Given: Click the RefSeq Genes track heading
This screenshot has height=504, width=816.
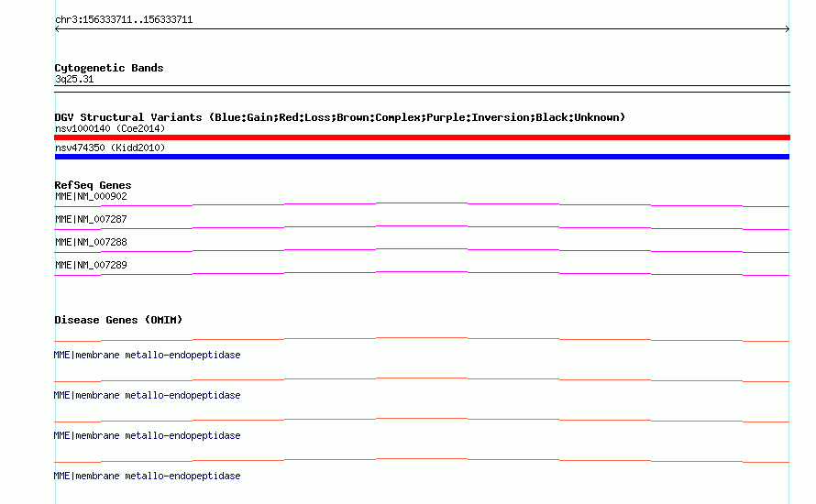Looking at the screenshot, I should (x=93, y=185).
